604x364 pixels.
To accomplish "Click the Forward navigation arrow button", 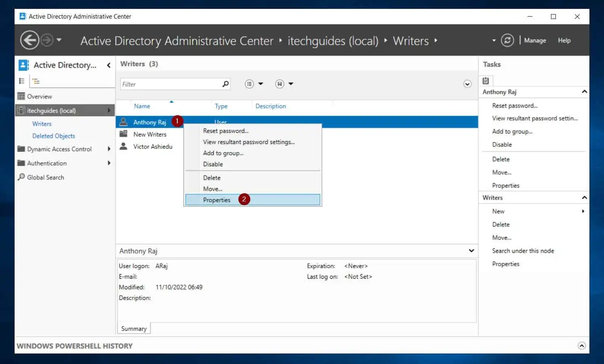I will click(47, 40).
